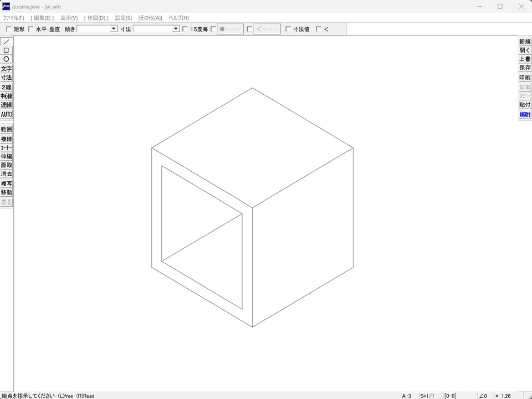This screenshot has width=532, height=399.
Task: Click the S=1/1 scale in status bar
Action: 427,396
